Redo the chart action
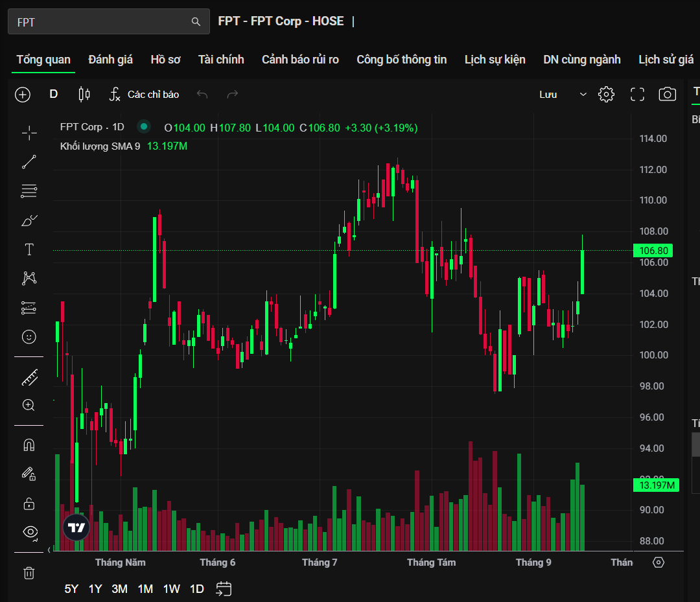Viewport: 700px width, 602px height. click(x=233, y=94)
